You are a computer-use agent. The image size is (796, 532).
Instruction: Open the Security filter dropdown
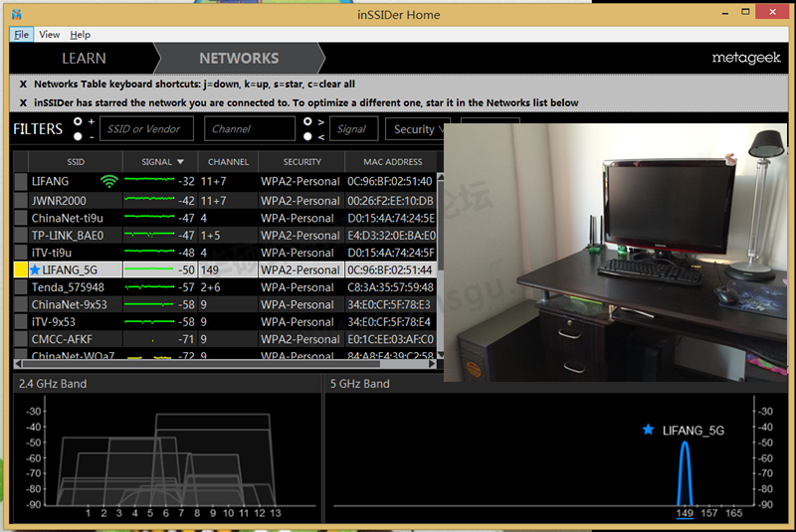pos(418,129)
